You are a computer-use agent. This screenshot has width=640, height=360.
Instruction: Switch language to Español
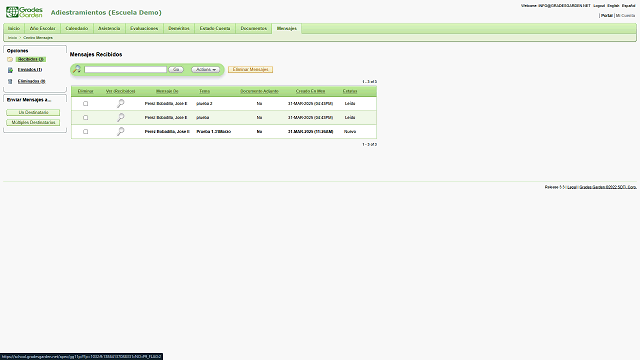(628, 6)
